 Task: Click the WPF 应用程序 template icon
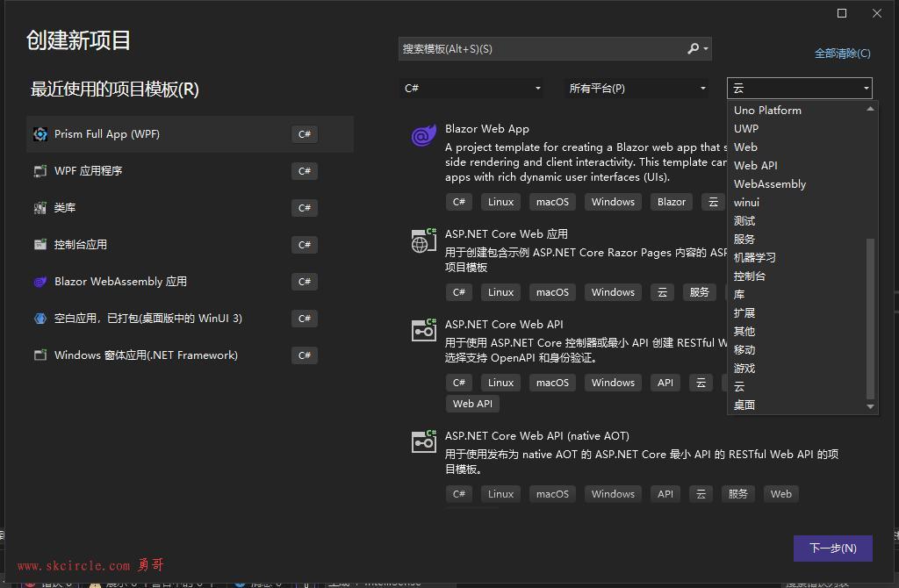[40, 171]
